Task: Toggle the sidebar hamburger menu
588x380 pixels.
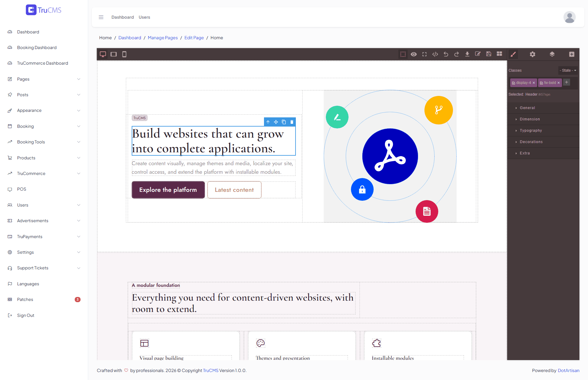Action: coord(101,17)
